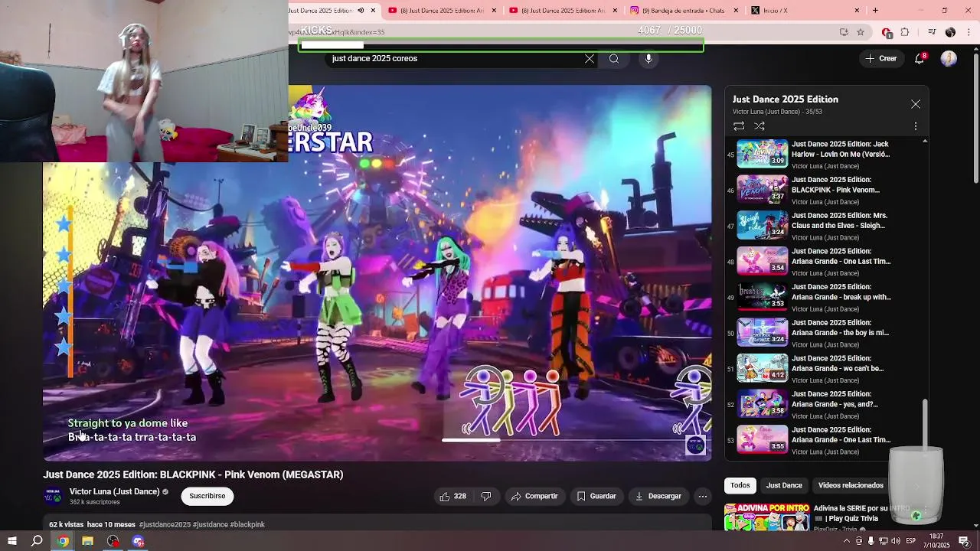Click the #justdance2025 hashtag

(x=165, y=525)
